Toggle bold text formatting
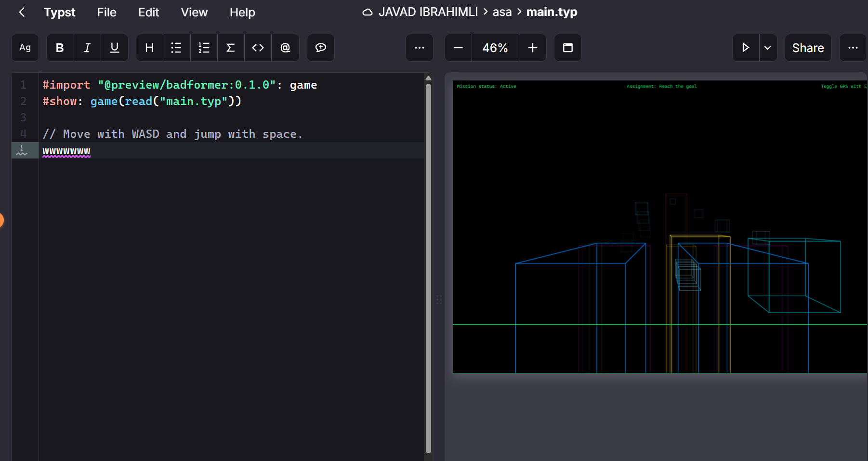This screenshot has height=461, width=868. coord(59,48)
